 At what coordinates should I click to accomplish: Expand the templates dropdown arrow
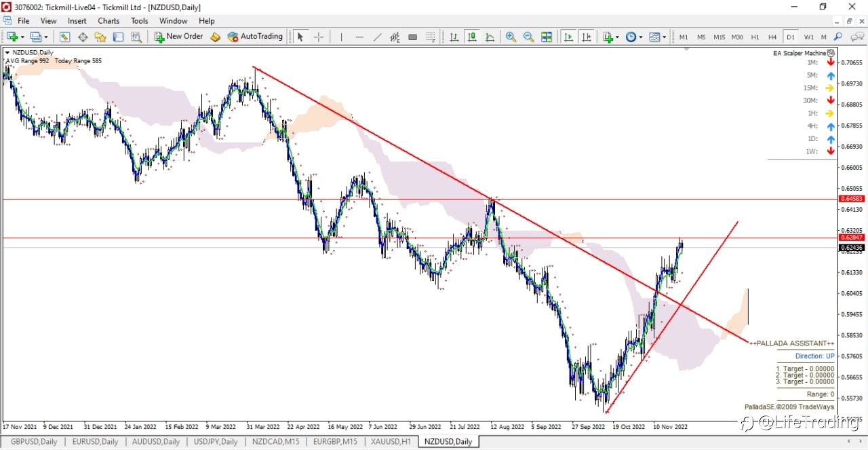(x=665, y=37)
